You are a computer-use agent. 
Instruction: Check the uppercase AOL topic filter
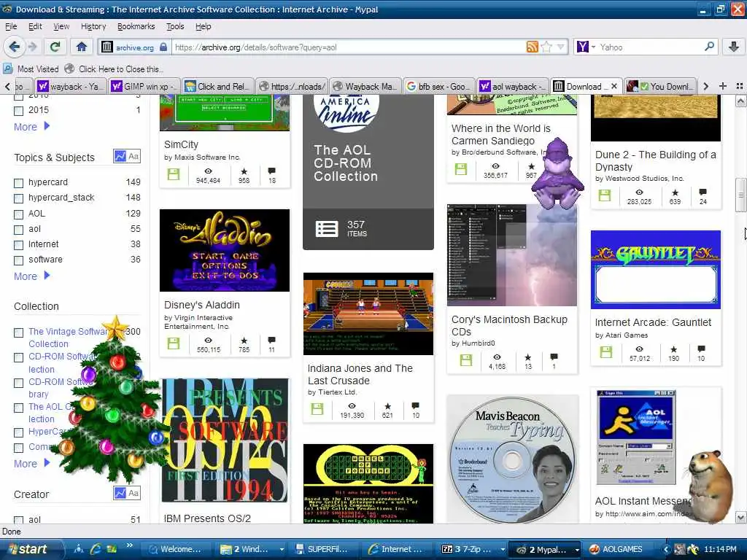[18, 214]
